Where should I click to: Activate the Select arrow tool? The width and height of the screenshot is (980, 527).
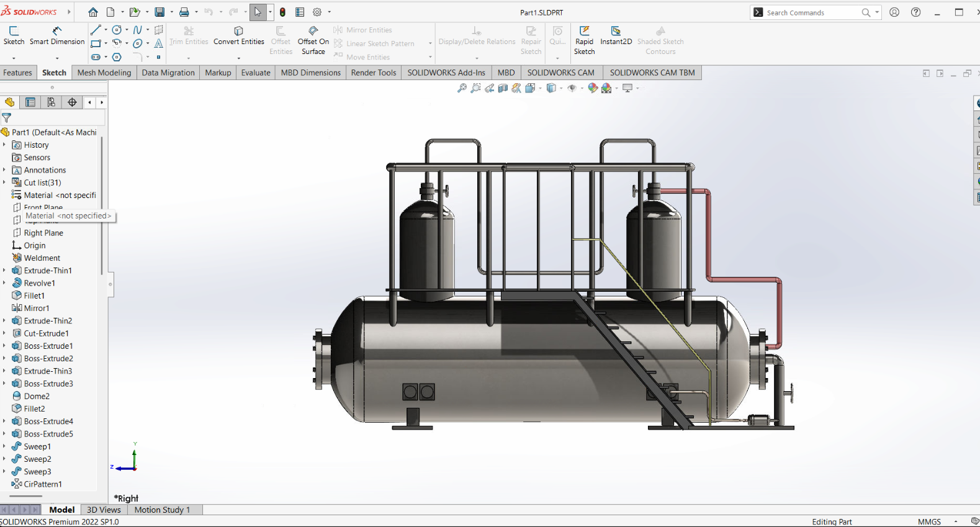(258, 12)
